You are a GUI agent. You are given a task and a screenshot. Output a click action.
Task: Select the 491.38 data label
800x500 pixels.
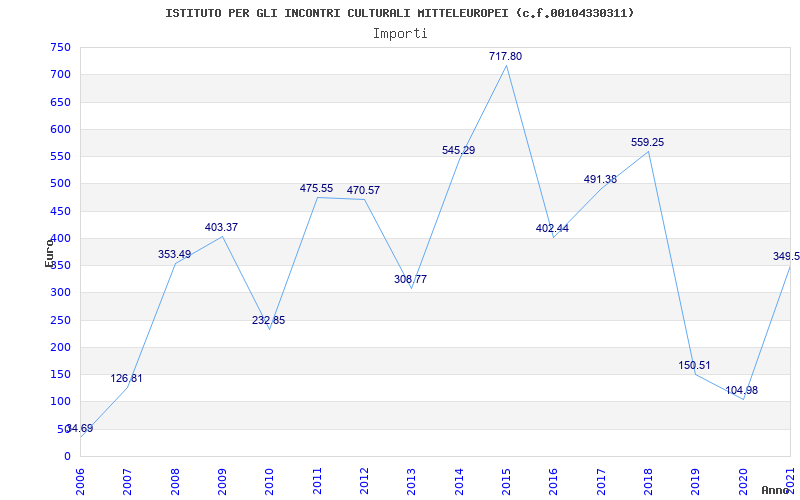pyautogui.click(x=601, y=180)
